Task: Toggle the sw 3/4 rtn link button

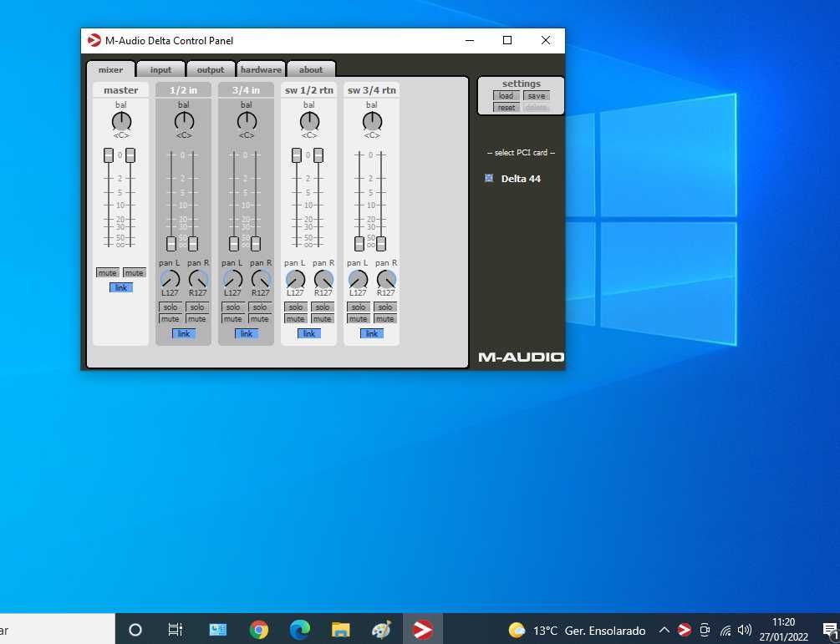Action: click(x=372, y=333)
